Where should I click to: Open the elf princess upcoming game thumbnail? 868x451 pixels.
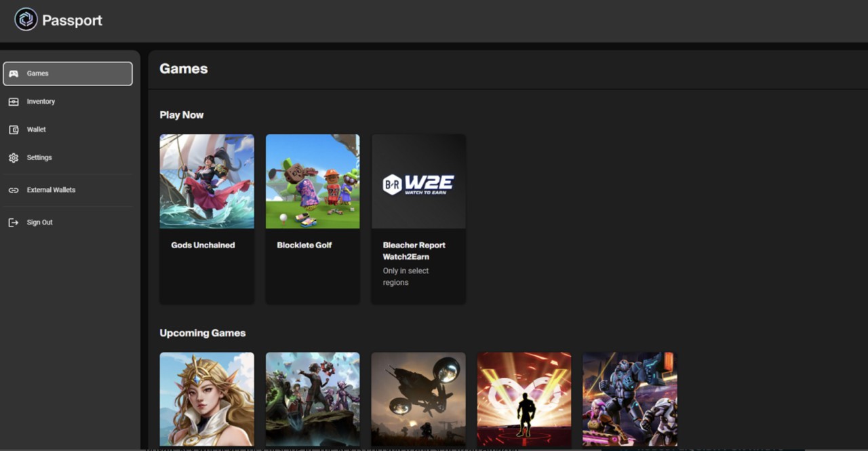pyautogui.click(x=207, y=399)
